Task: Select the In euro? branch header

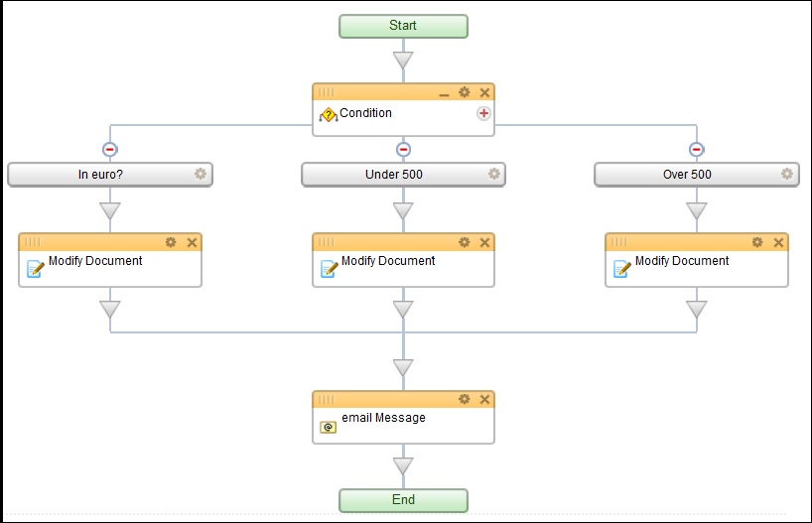Action: click(x=110, y=175)
